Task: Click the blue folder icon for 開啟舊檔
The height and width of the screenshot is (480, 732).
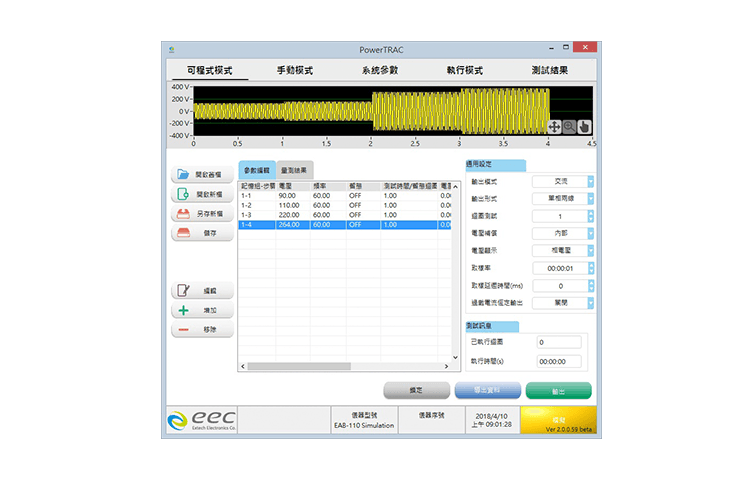Action: (x=183, y=175)
